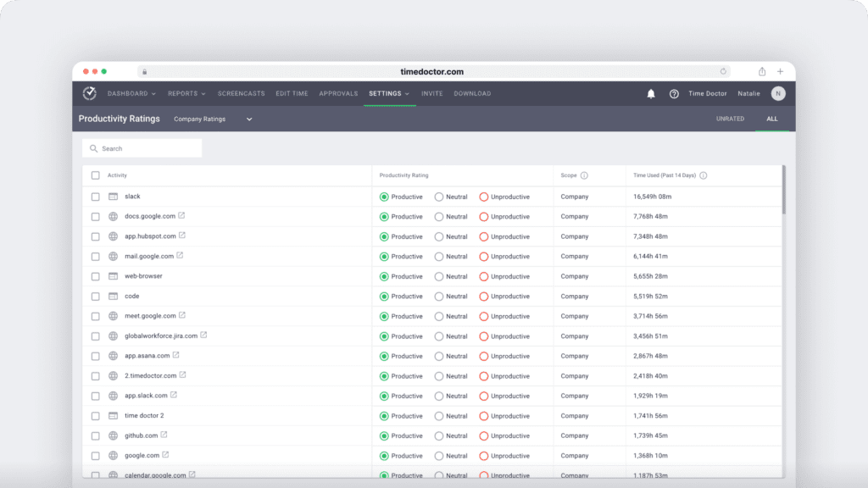The width and height of the screenshot is (868, 488).
Task: Click the Search activity input field
Action: tap(142, 148)
